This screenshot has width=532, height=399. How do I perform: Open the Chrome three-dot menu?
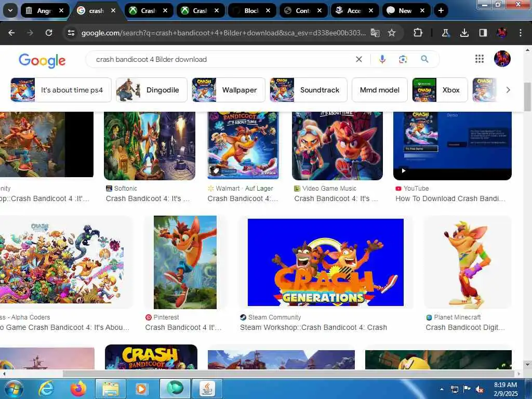(x=521, y=33)
